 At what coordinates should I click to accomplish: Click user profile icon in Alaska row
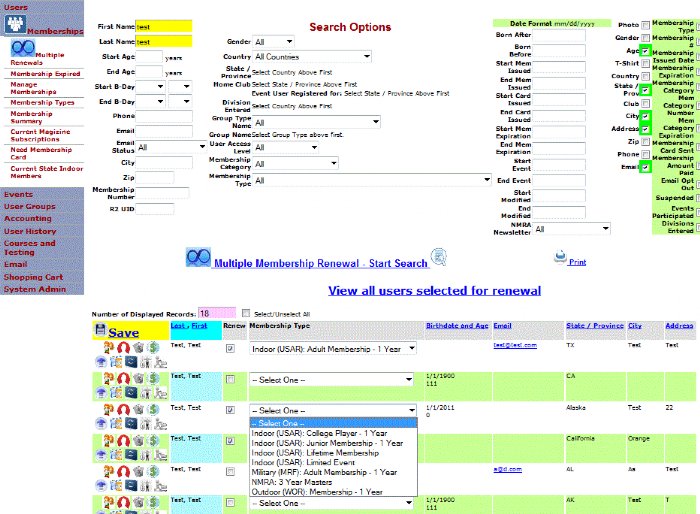point(108,410)
